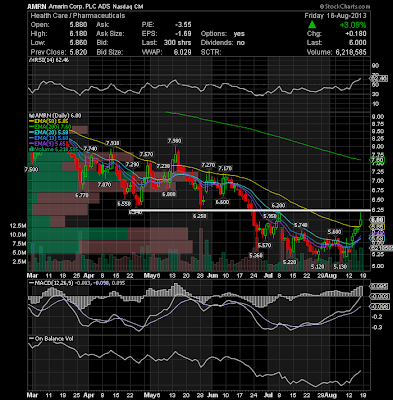The width and height of the screenshot is (393, 400).
Task: Click the white horizontal resistance line
Action: click(x=250, y=210)
